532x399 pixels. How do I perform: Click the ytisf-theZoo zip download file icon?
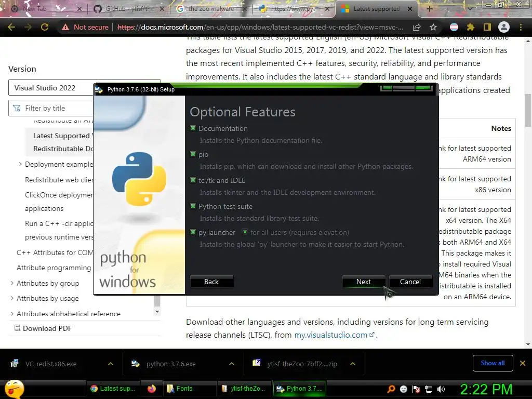[257, 363]
